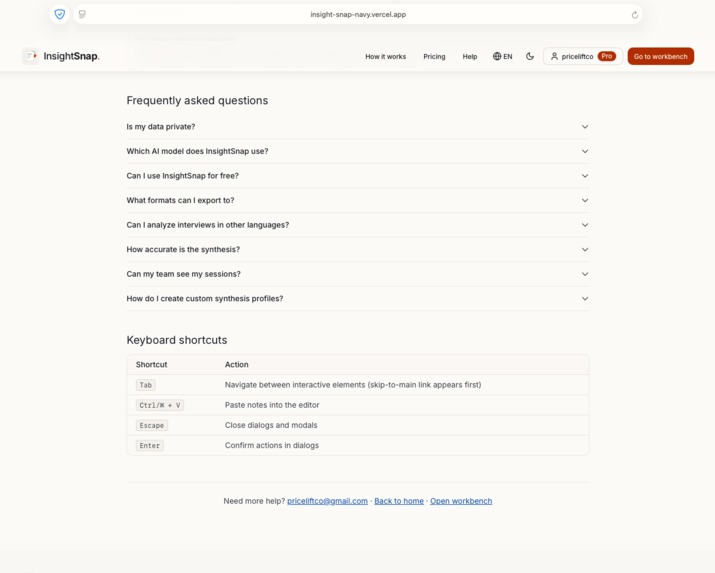Expand "What formats can I export to?"
The height and width of the screenshot is (573, 715).
(x=358, y=201)
